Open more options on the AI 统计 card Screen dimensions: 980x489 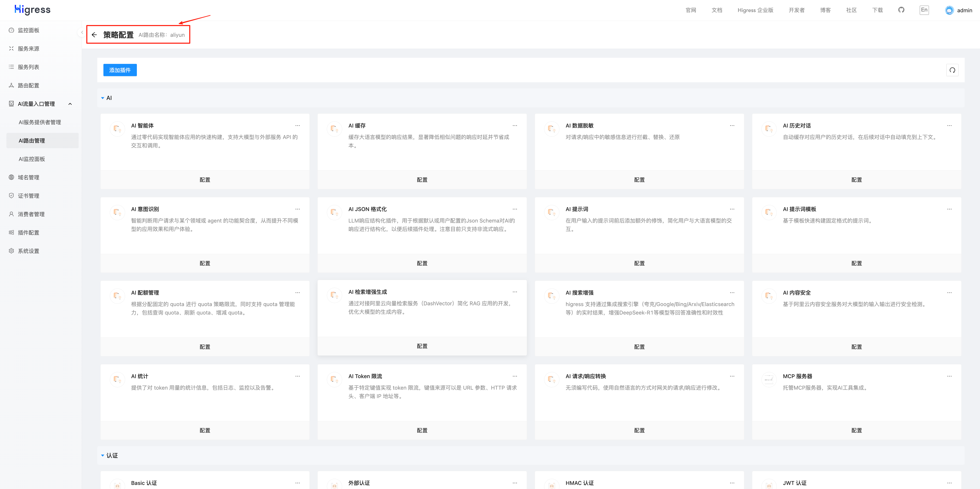(297, 376)
